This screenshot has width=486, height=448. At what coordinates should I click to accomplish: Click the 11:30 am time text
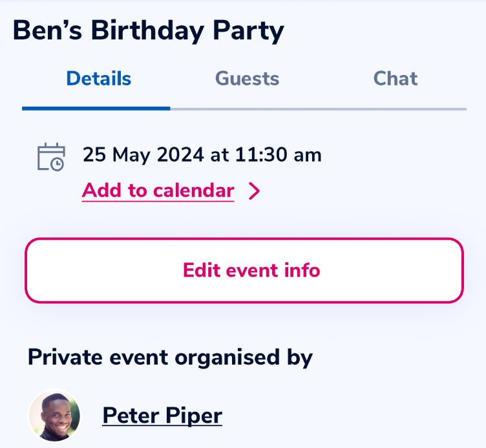(279, 155)
